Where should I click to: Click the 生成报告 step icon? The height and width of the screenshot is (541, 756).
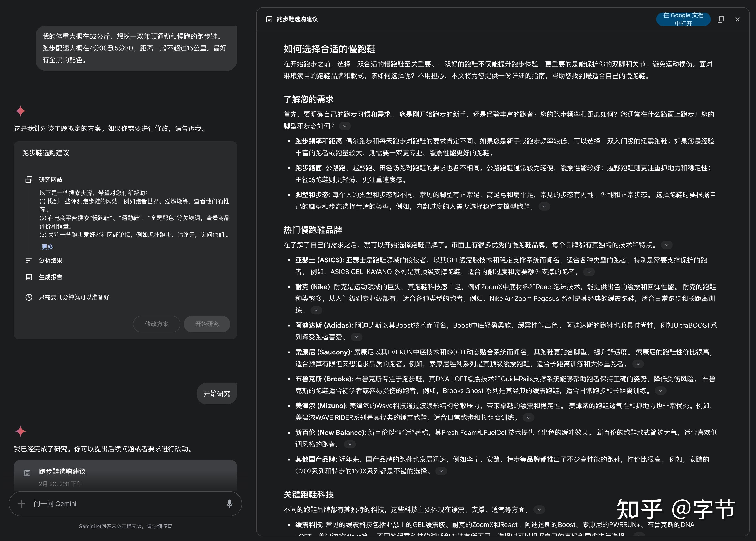(29, 277)
